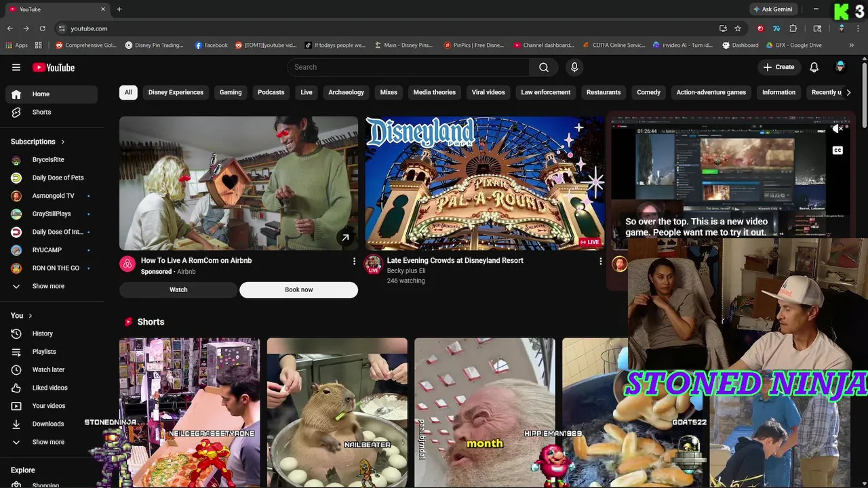Open the Airbnb ad external link arrow

tap(345, 237)
